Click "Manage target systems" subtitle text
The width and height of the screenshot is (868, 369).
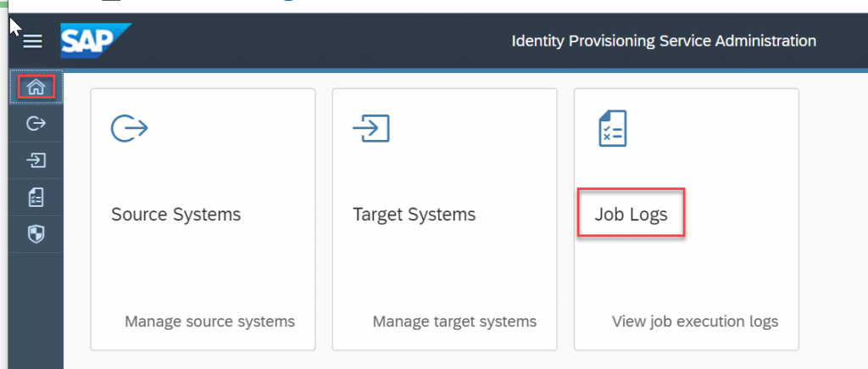tap(454, 321)
